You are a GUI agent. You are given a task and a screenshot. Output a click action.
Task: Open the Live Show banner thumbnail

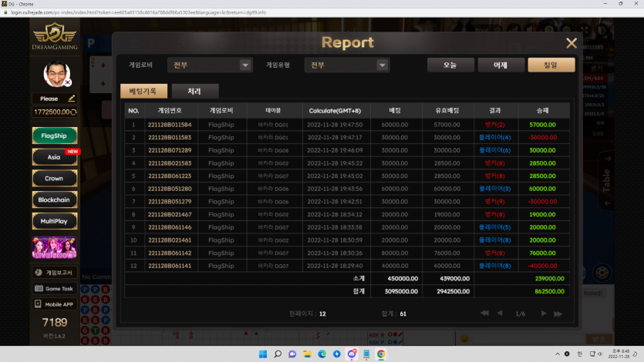(55, 247)
